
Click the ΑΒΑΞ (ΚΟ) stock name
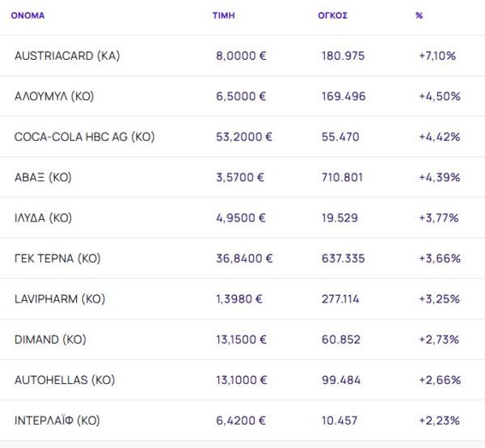pyautogui.click(x=43, y=177)
